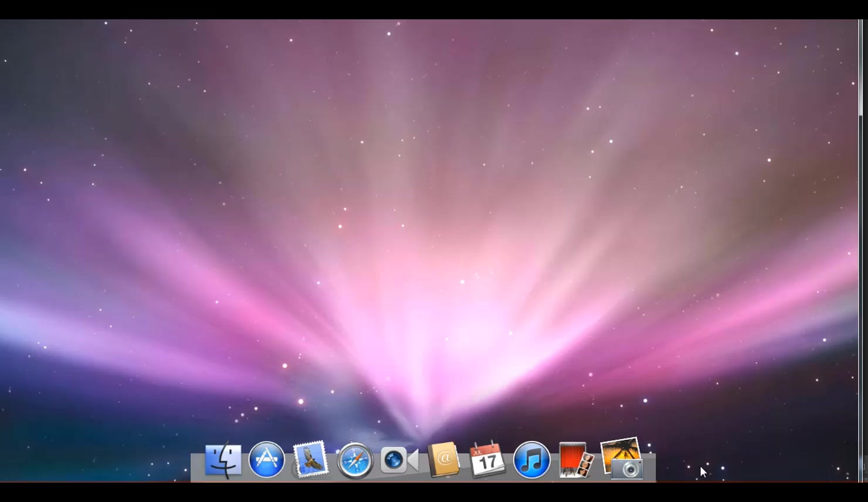Launch iTunes music note icon
Viewport: 868px width, 502px height.
(x=532, y=460)
